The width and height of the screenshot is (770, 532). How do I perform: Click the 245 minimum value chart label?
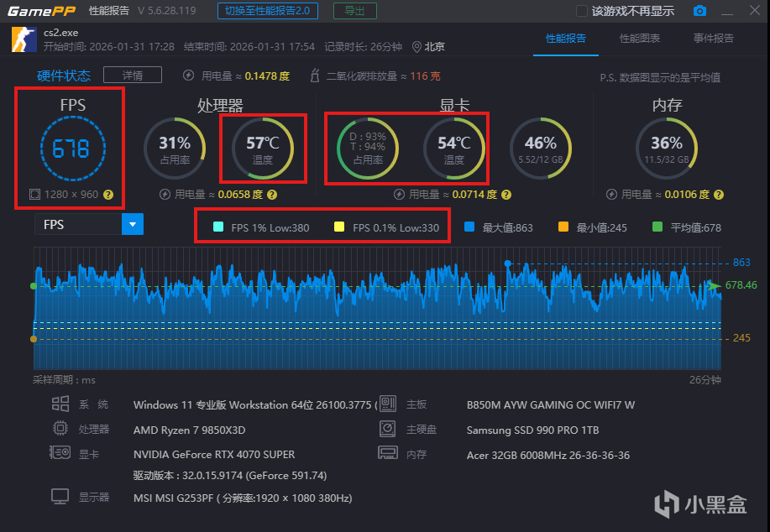pos(741,338)
